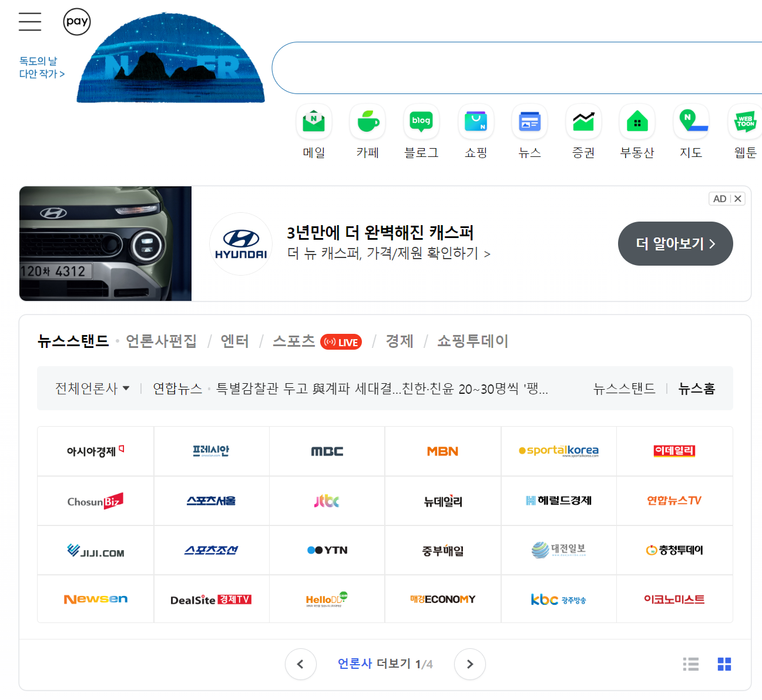This screenshot has height=700, width=762.
Task: Click the Hyundai logo in the ad
Action: [241, 244]
